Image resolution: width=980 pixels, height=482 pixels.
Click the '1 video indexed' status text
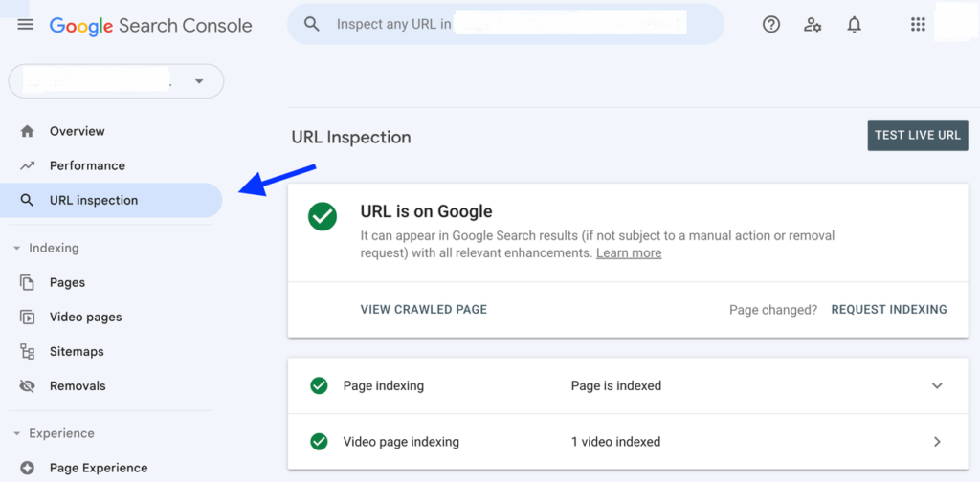[615, 442]
